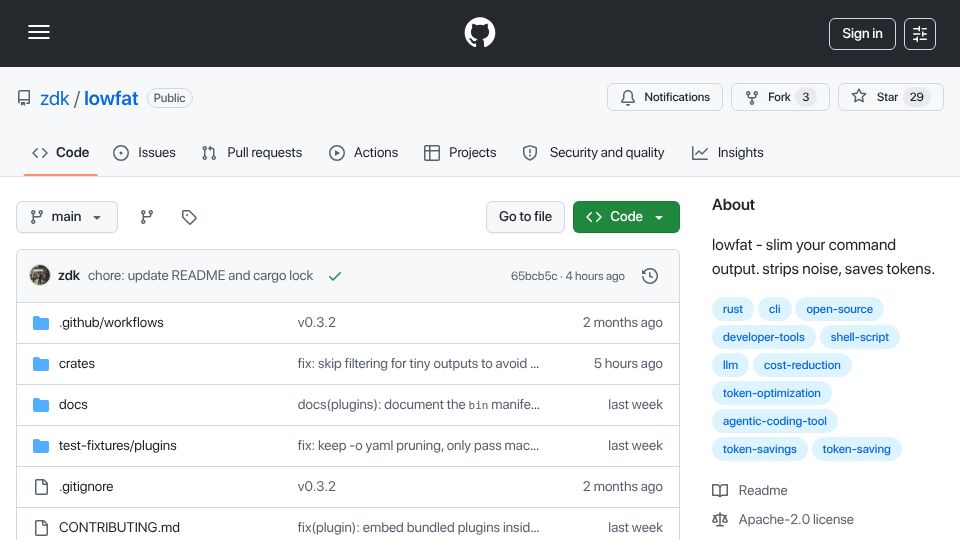
Task: Open the docs folder
Action: (x=73, y=405)
